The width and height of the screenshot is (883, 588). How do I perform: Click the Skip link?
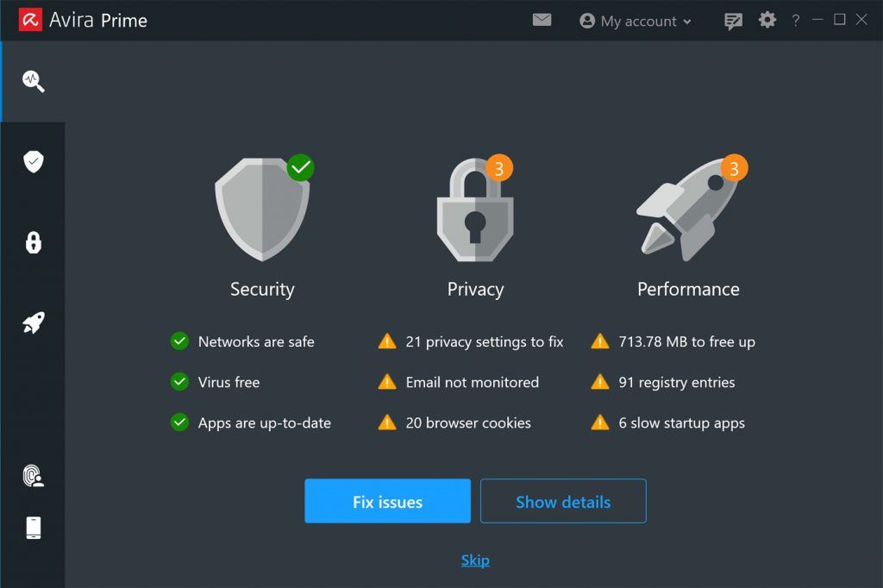pyautogui.click(x=475, y=560)
